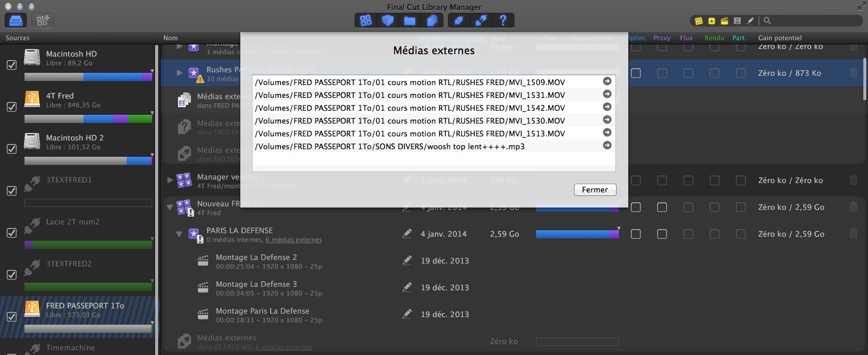The height and width of the screenshot is (355, 868).
Task: Expand the Rushes library entry
Action: click(181, 73)
